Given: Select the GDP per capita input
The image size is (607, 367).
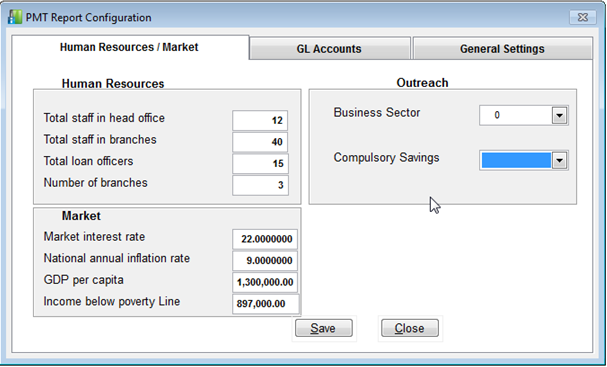Looking at the screenshot, I should tap(265, 282).
